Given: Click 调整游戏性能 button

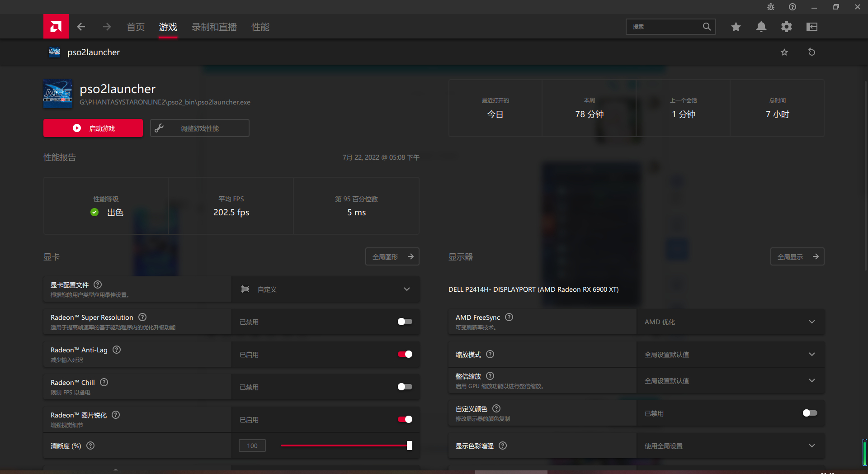Looking at the screenshot, I should 200,128.
